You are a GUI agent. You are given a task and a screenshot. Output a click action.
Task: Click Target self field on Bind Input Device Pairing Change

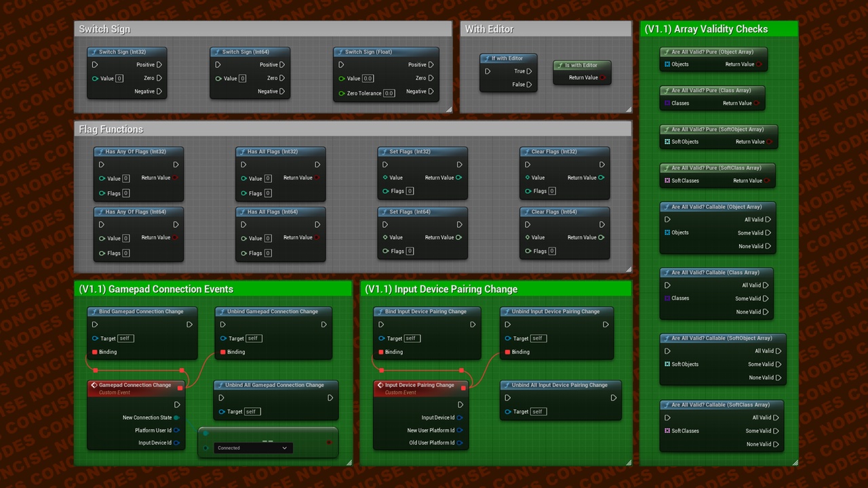(x=412, y=338)
